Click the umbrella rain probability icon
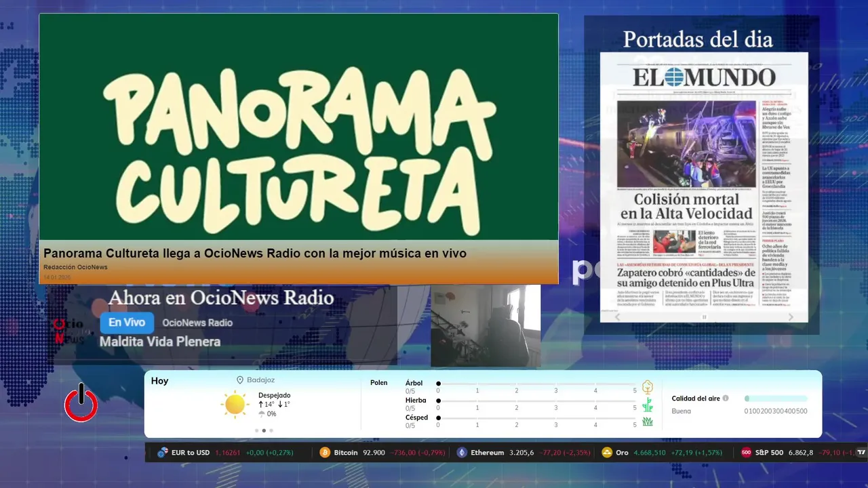868x488 pixels. (262, 414)
